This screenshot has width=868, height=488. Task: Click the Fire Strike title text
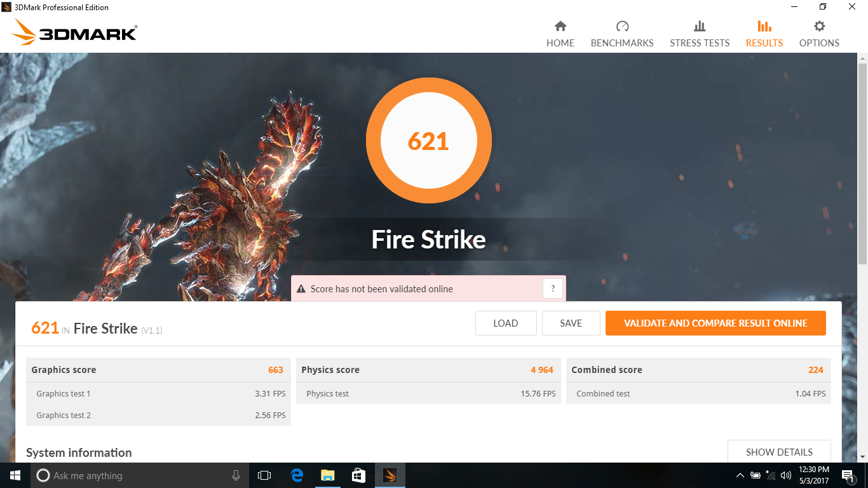click(429, 240)
